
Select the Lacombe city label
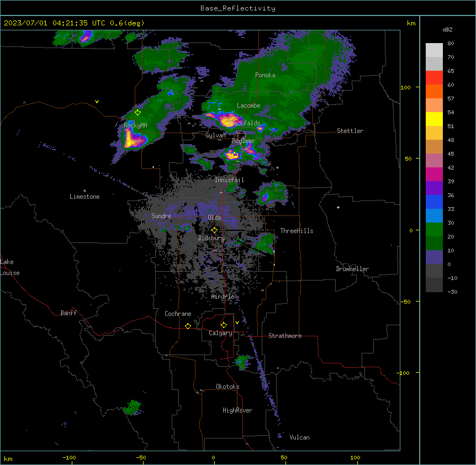[x=248, y=105]
